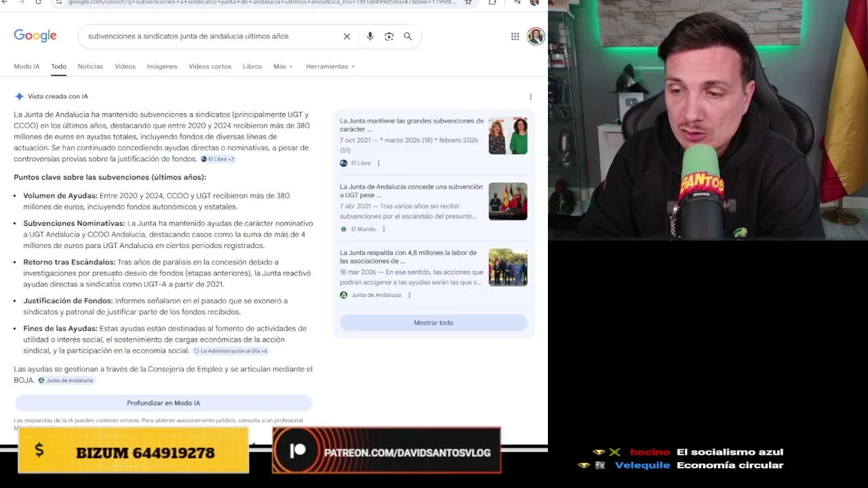The image size is (868, 488).
Task: Expand the Más dropdown
Action: (283, 66)
